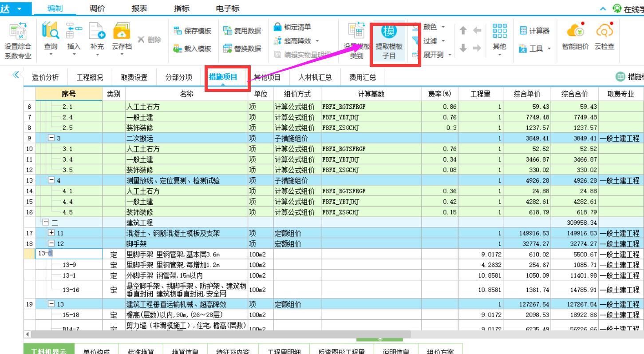Click the 序号 column header
This screenshot has height=354, width=644.
[69, 94]
